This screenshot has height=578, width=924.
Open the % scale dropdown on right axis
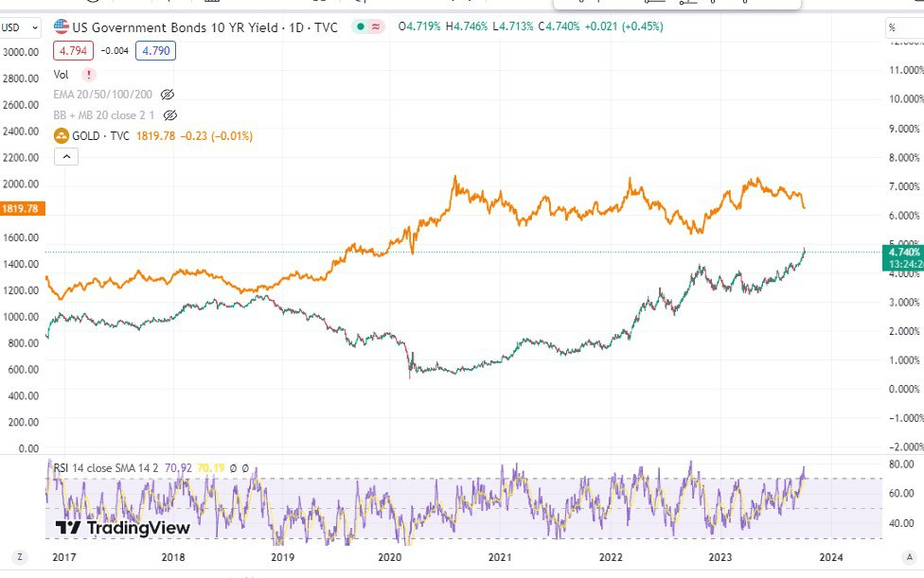point(904,27)
